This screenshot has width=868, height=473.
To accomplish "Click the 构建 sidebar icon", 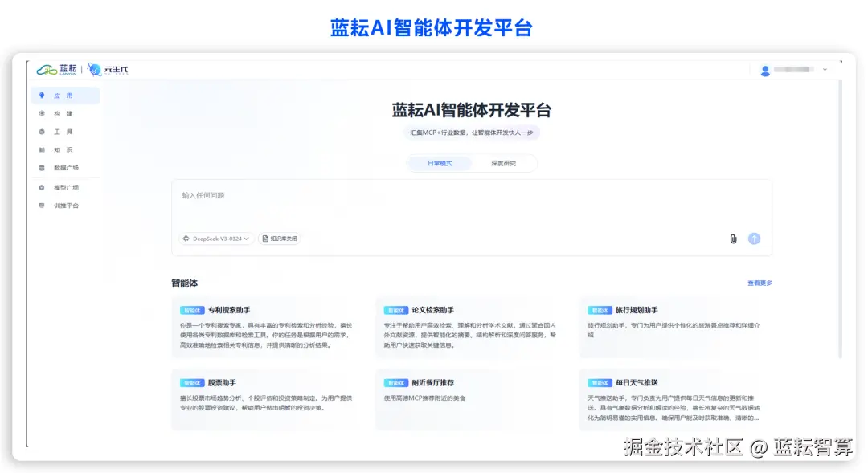I will click(42, 113).
